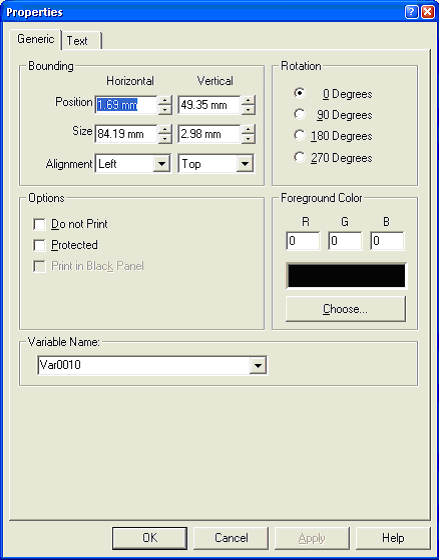Select 270 Degrees rotation radio button
Viewport: 439px width, 560px height.
(x=299, y=157)
